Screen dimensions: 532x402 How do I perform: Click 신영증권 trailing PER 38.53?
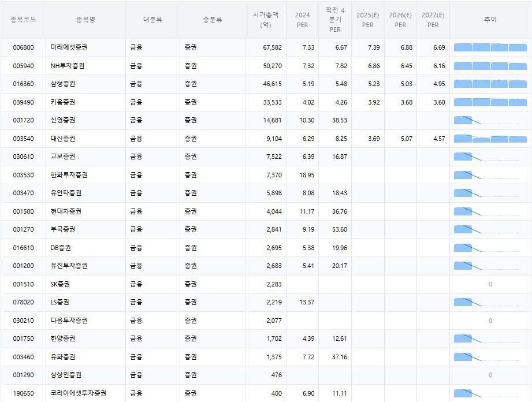coord(340,120)
